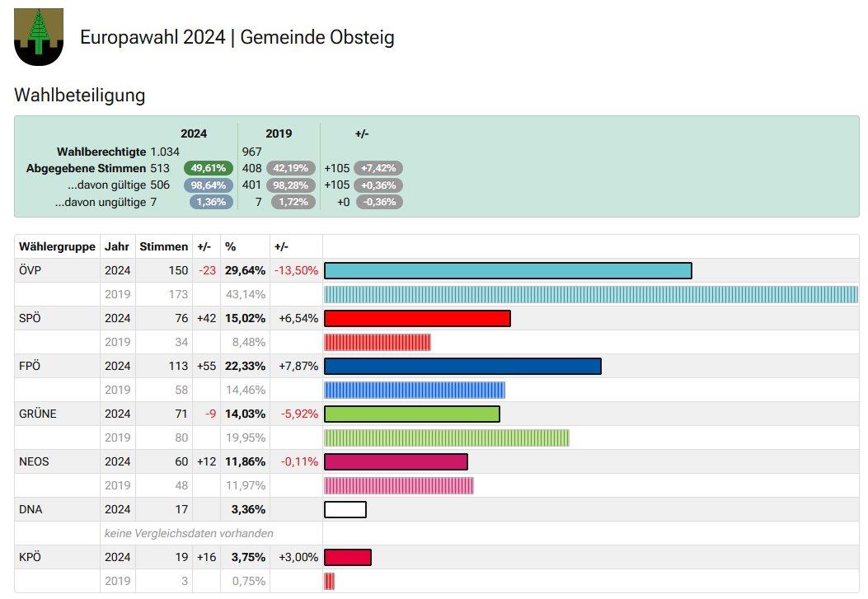868x599 pixels.
Task: Click the 42,19% badge for 2019
Action: pos(291,168)
